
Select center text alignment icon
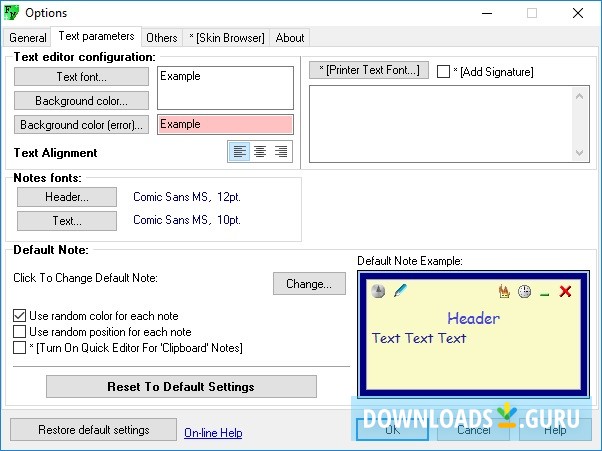point(260,151)
